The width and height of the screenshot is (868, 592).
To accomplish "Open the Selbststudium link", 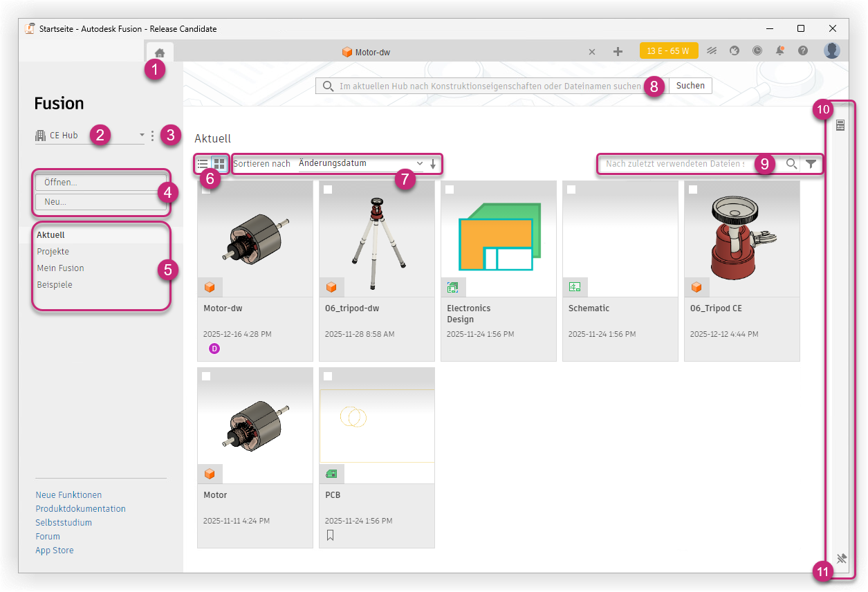I will 64,523.
